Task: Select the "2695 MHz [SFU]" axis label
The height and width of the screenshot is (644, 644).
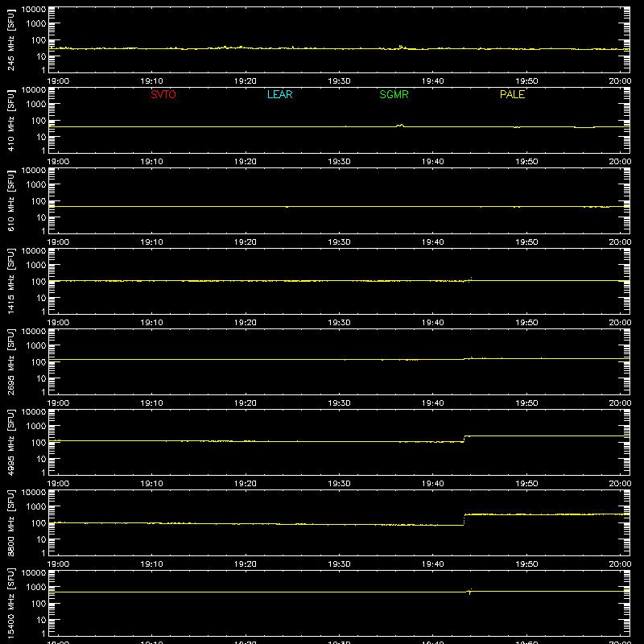Action: [11, 361]
